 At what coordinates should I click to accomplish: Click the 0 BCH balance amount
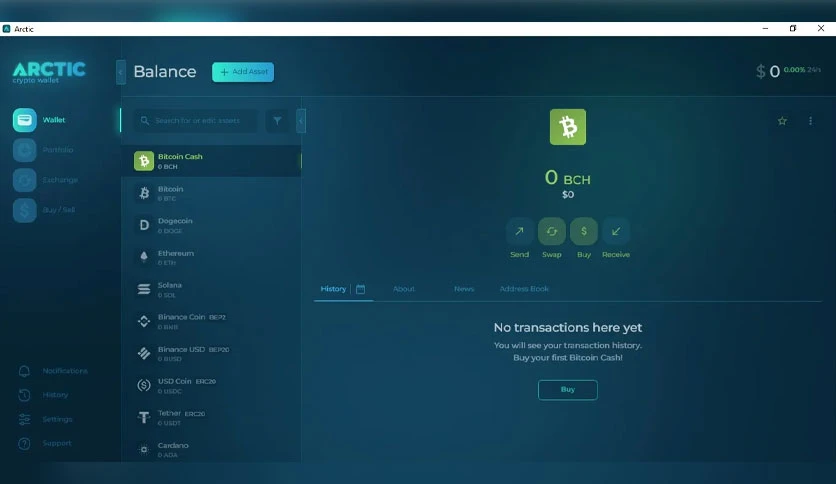click(x=568, y=178)
